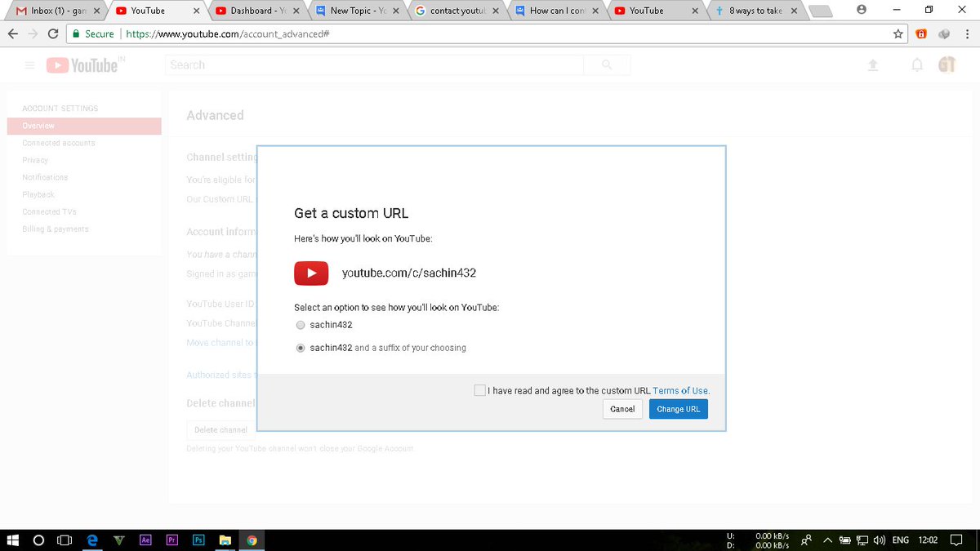Click the Chrome icon on the taskbar

252,540
